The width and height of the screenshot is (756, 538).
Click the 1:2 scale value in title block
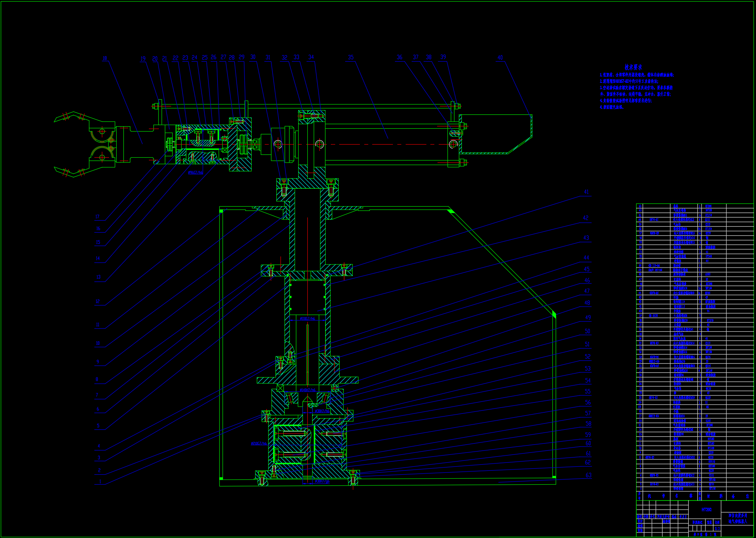[x=717, y=529]
